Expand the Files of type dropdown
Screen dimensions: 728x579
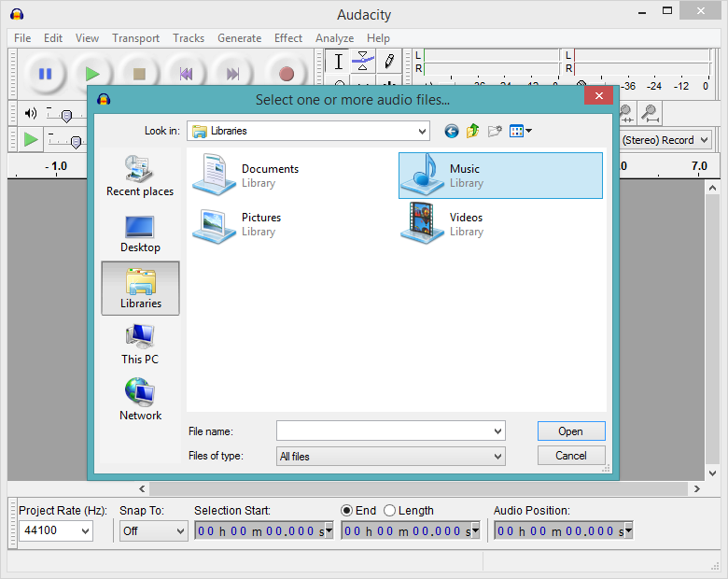497,457
